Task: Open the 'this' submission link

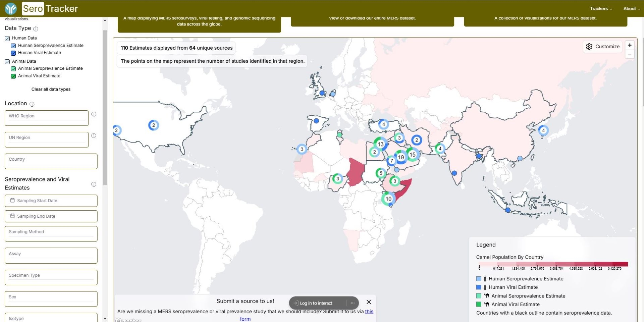Action: 369,311
